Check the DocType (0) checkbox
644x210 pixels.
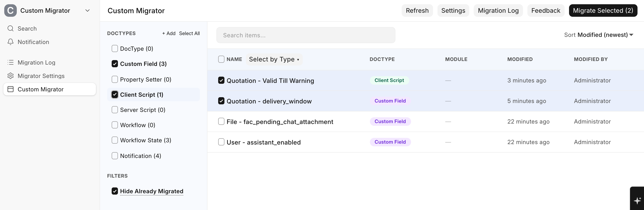[x=115, y=48]
